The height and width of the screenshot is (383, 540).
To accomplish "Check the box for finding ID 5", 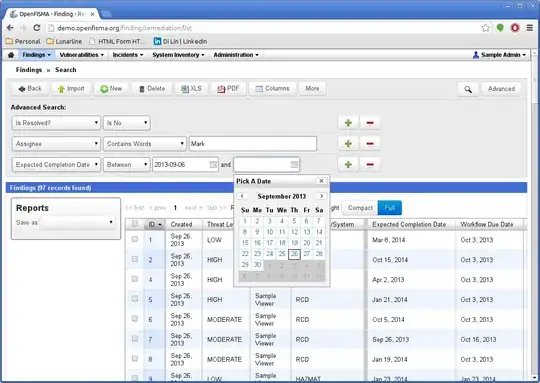I will [135, 299].
